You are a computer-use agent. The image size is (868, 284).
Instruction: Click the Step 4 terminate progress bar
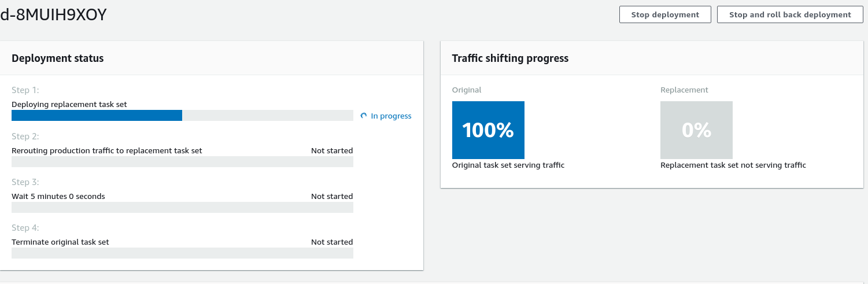tap(182, 253)
